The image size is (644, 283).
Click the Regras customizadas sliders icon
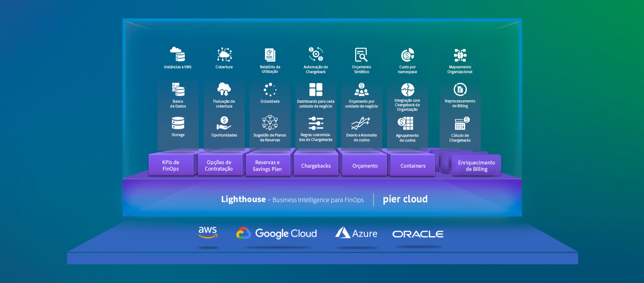316,123
